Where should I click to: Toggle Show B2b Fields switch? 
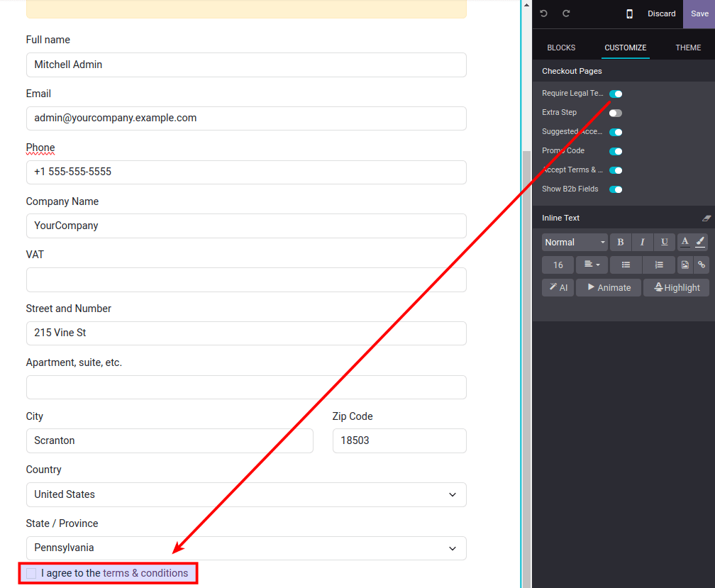616,189
